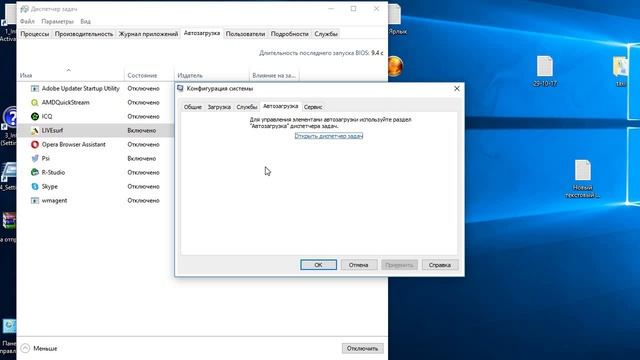Click the Opera Browser Assistant icon
640x360 pixels.
click(x=35, y=144)
